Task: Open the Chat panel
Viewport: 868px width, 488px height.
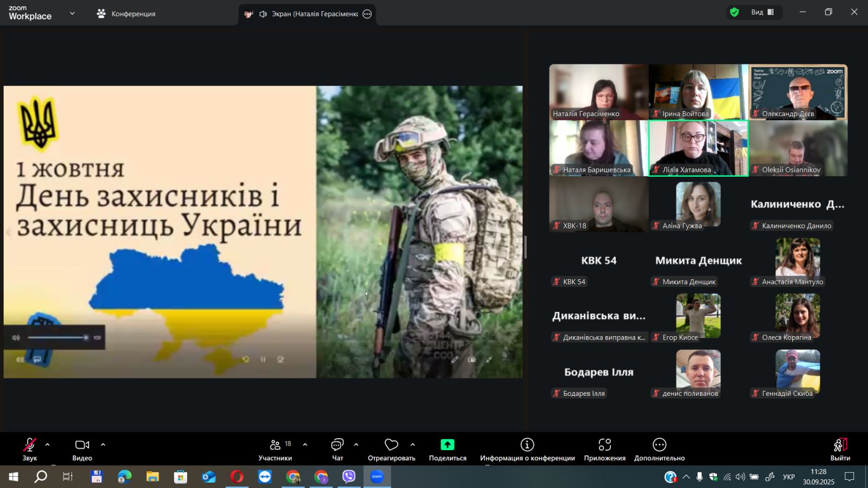Action: point(337,450)
